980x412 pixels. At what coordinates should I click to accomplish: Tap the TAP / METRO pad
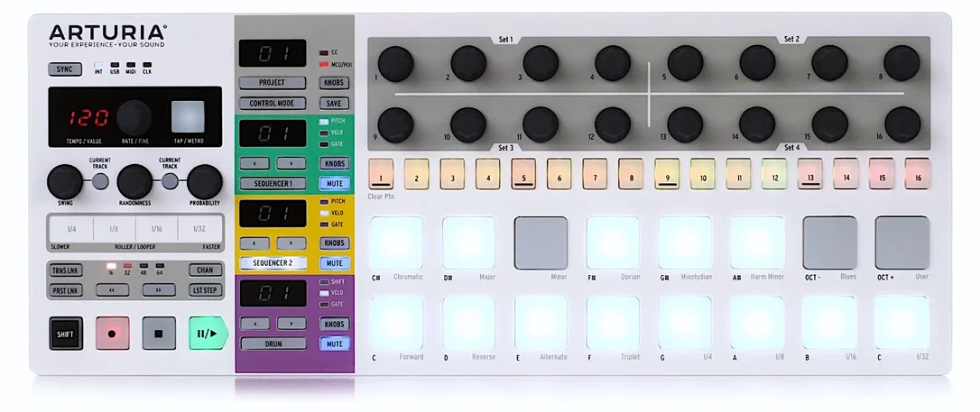click(188, 116)
